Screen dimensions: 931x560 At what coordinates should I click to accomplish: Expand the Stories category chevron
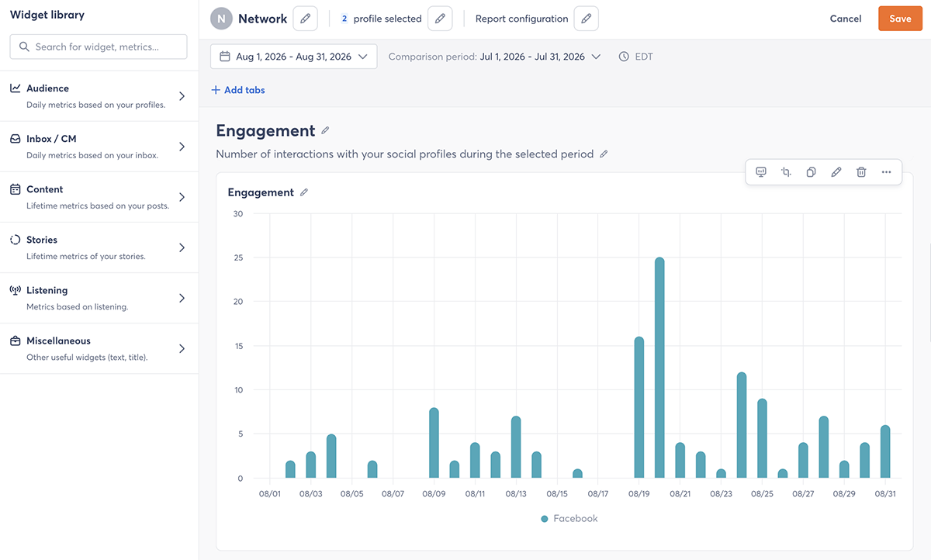pyautogui.click(x=182, y=247)
